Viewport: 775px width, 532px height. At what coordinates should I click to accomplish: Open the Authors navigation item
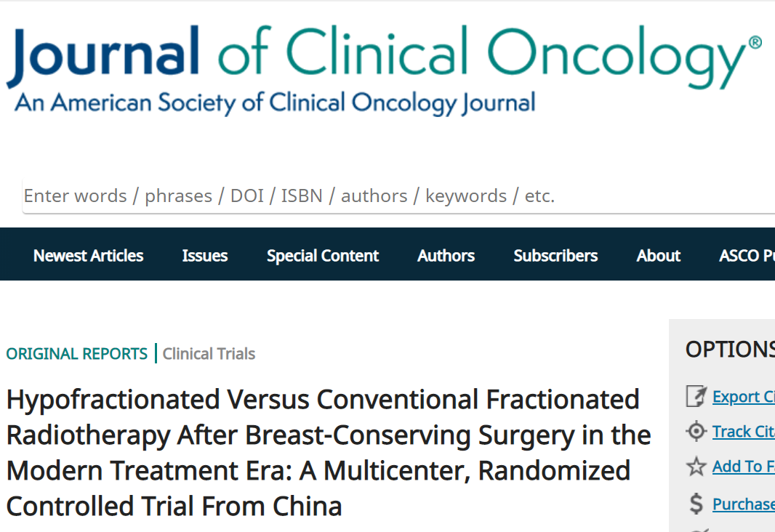pyautogui.click(x=446, y=256)
